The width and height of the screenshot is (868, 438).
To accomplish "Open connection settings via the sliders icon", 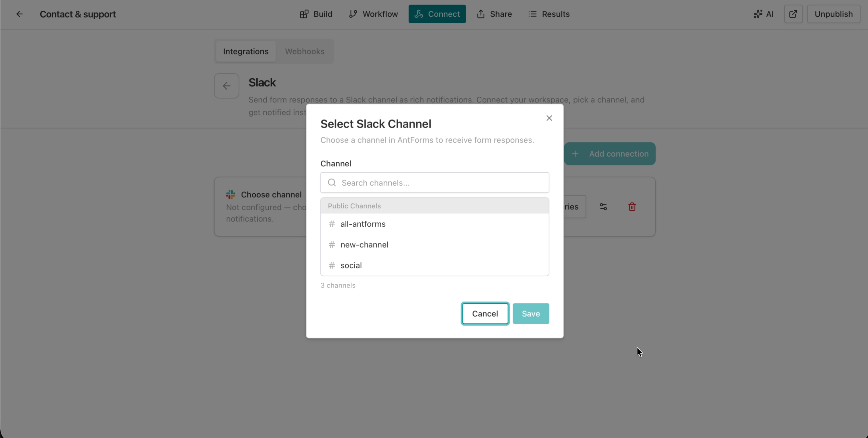I will [603, 206].
